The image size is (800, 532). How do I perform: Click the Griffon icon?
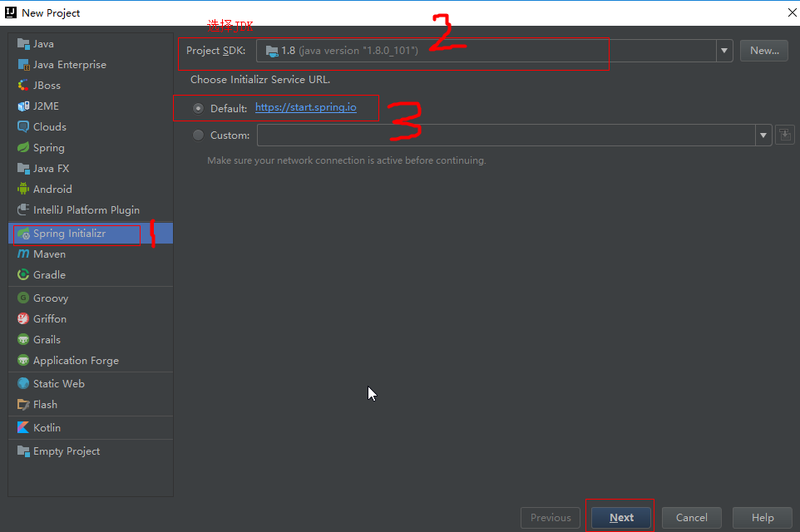(x=23, y=319)
